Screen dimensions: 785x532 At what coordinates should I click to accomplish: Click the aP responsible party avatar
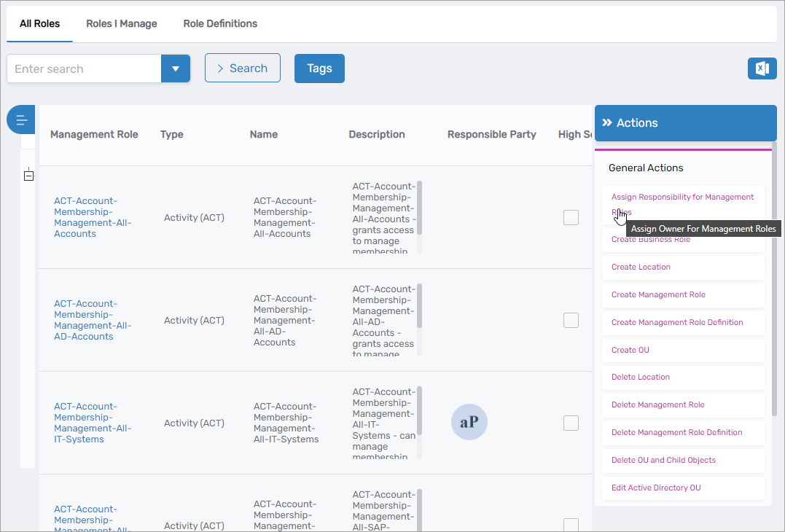(x=469, y=422)
